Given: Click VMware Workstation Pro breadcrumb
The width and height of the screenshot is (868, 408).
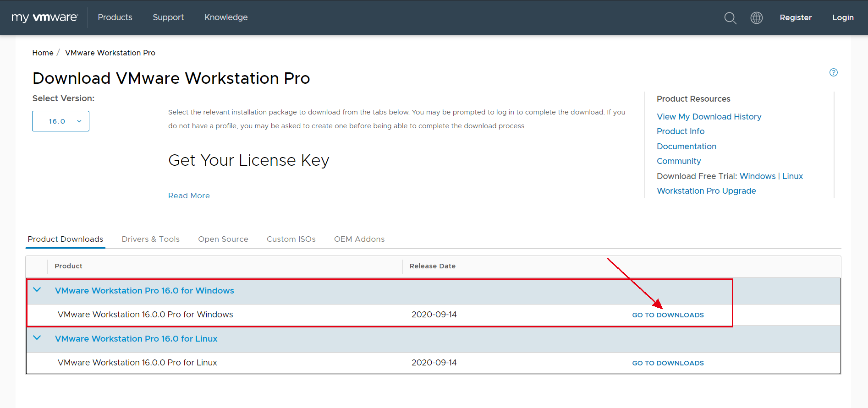Looking at the screenshot, I should click(x=110, y=53).
